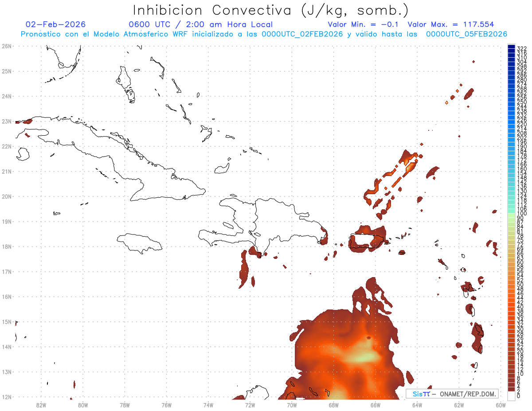Click the '66W' longitude label
This screenshot has height=411, width=532.
(376, 404)
